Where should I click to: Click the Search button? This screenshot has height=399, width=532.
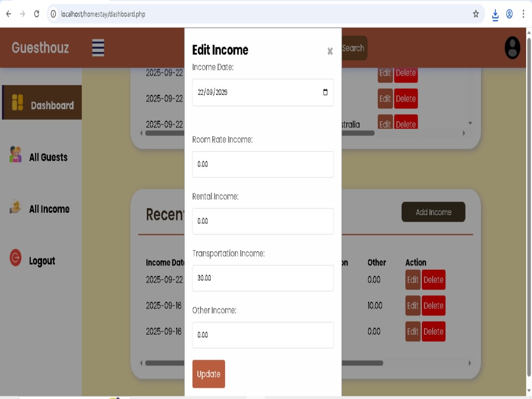tap(354, 48)
